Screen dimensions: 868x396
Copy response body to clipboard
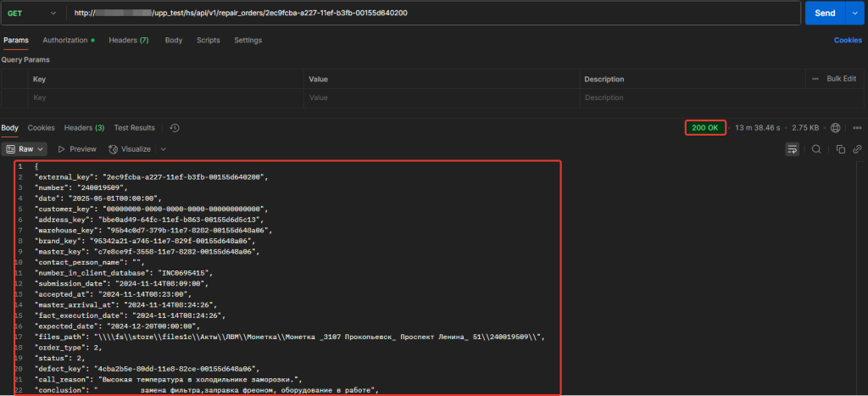pyautogui.click(x=840, y=149)
